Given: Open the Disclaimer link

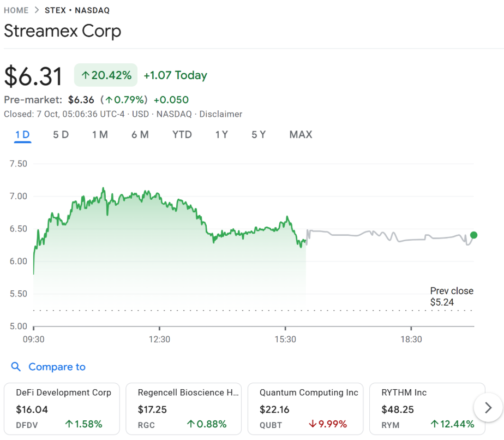Looking at the screenshot, I should 220,114.
